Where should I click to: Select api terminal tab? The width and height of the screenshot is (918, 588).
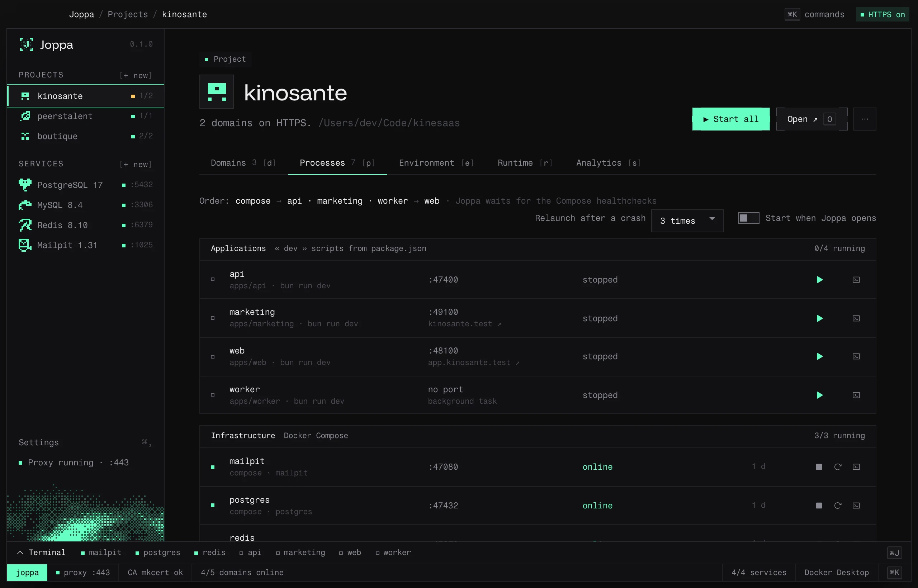coord(250,553)
